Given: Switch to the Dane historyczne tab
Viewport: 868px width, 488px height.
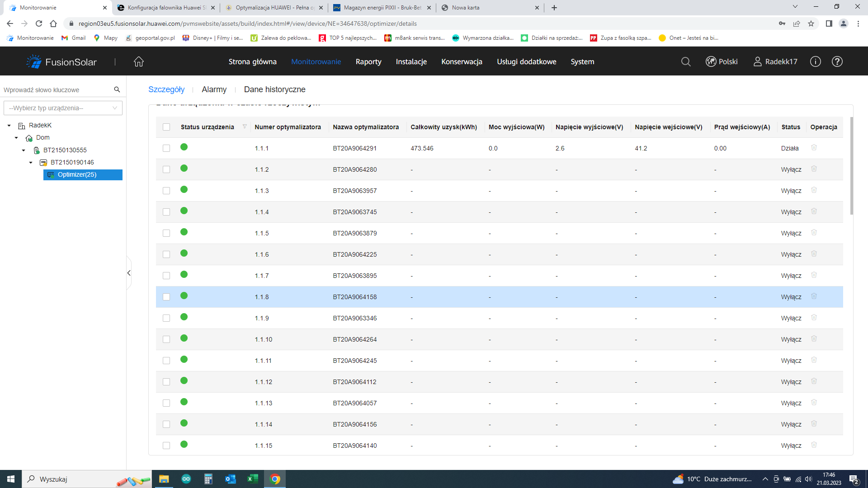Looking at the screenshot, I should pyautogui.click(x=274, y=89).
